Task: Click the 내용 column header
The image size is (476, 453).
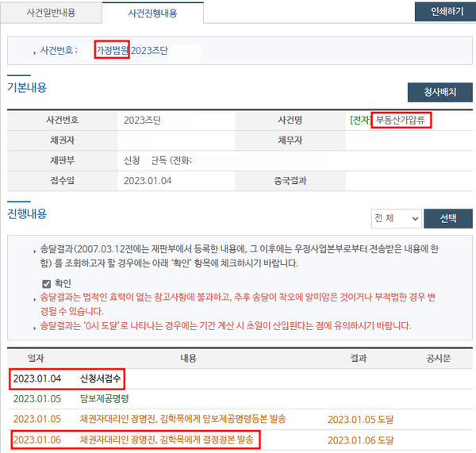Action: [188, 359]
